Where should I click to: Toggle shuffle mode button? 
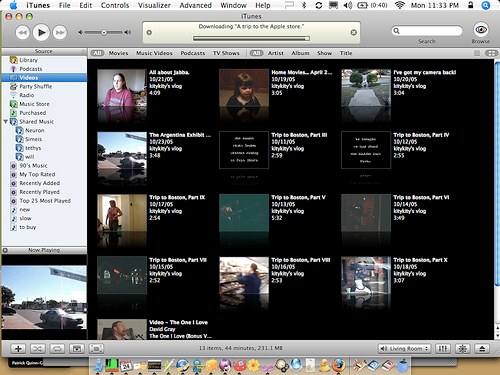coord(38,349)
